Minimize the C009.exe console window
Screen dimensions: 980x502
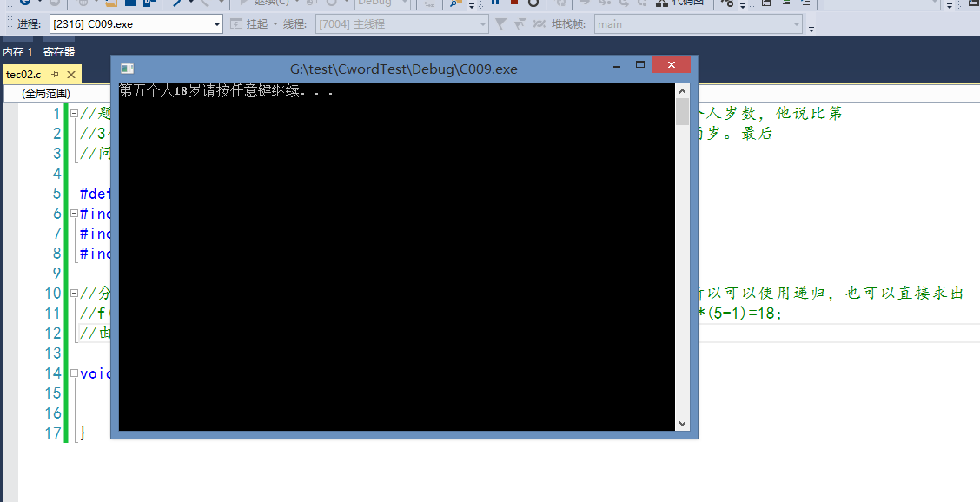617,65
